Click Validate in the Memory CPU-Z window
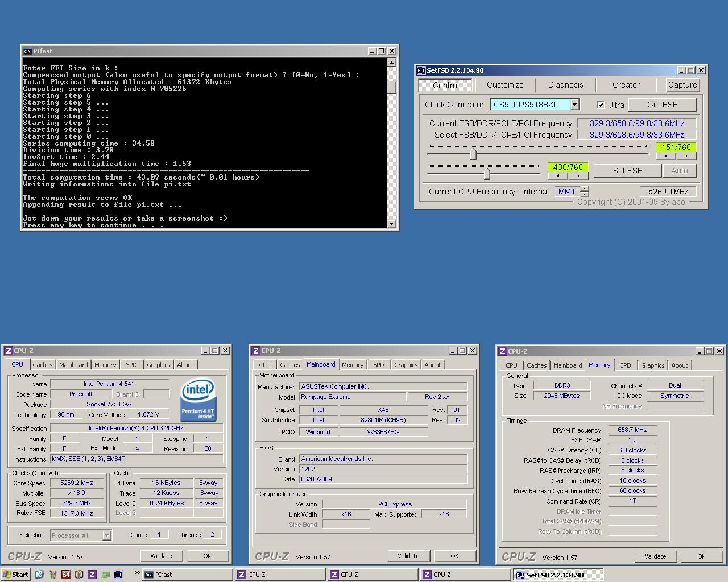The image size is (728, 582). click(x=655, y=556)
